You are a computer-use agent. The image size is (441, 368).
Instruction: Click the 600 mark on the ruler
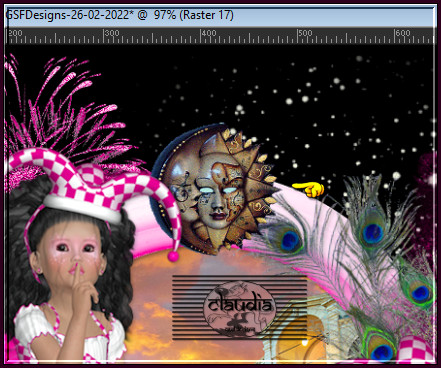coord(402,33)
